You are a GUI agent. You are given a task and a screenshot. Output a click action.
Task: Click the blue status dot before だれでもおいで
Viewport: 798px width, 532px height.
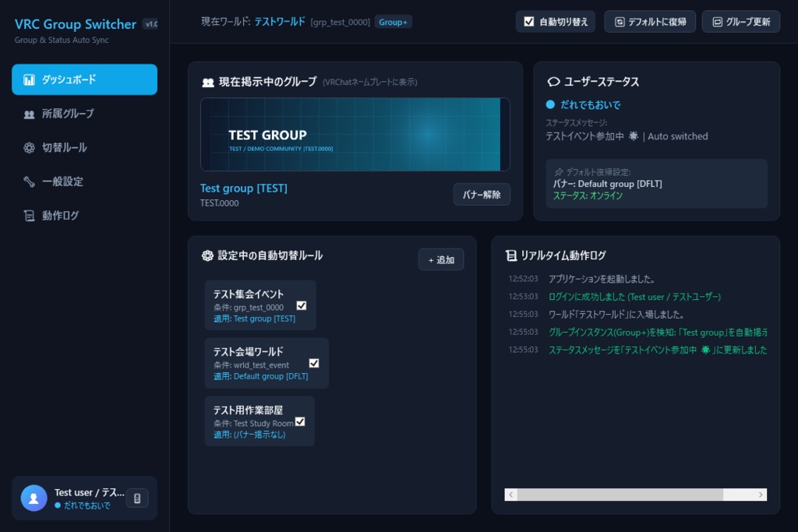pos(550,105)
